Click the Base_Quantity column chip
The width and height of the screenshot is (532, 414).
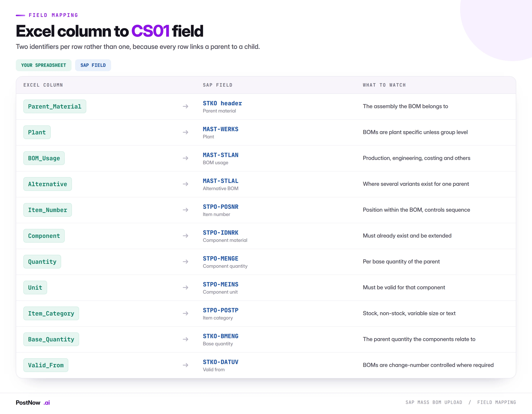click(51, 339)
